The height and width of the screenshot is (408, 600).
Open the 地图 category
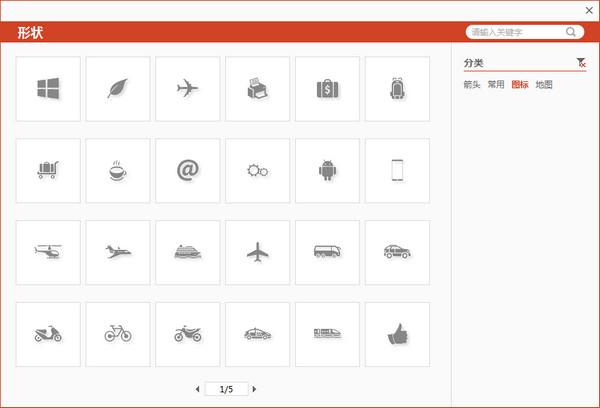click(544, 85)
